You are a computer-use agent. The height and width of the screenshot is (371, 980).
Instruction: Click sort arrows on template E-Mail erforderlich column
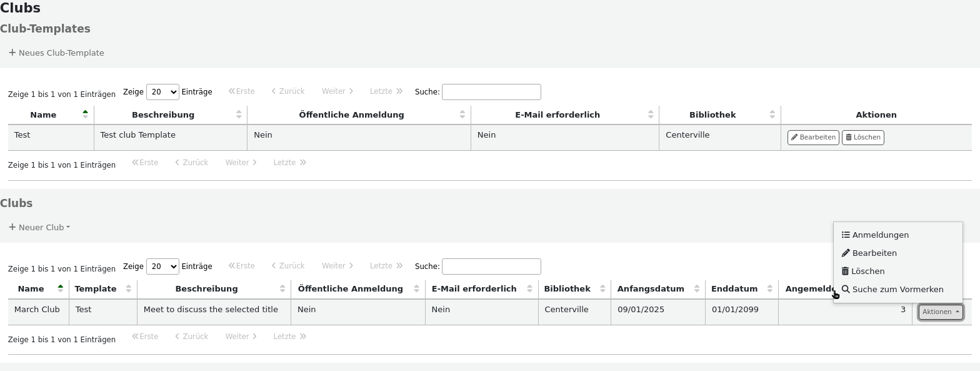pos(651,114)
